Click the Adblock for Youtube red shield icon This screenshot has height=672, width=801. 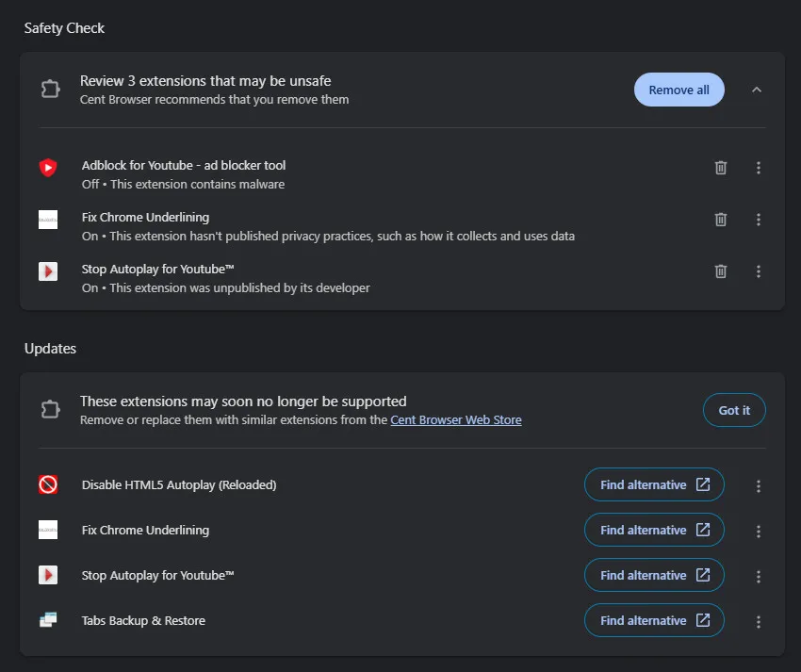point(48,167)
